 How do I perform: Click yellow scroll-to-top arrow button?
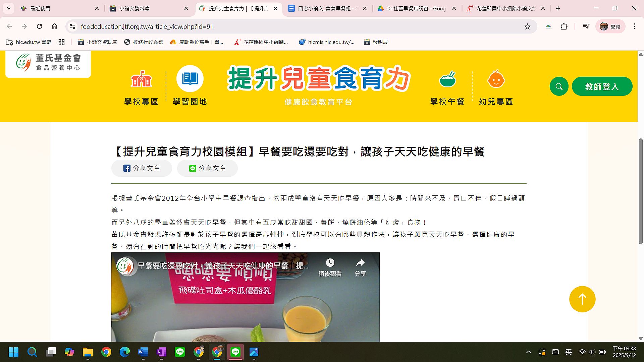pyautogui.click(x=582, y=299)
